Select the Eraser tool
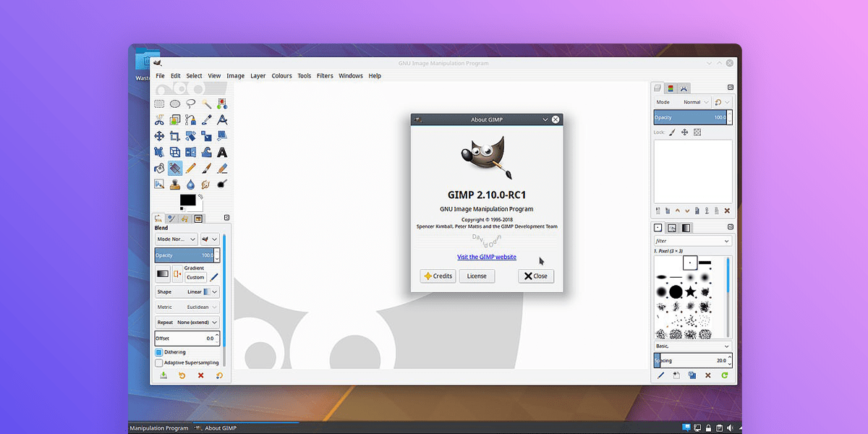The width and height of the screenshot is (868, 434). pyautogui.click(x=222, y=168)
